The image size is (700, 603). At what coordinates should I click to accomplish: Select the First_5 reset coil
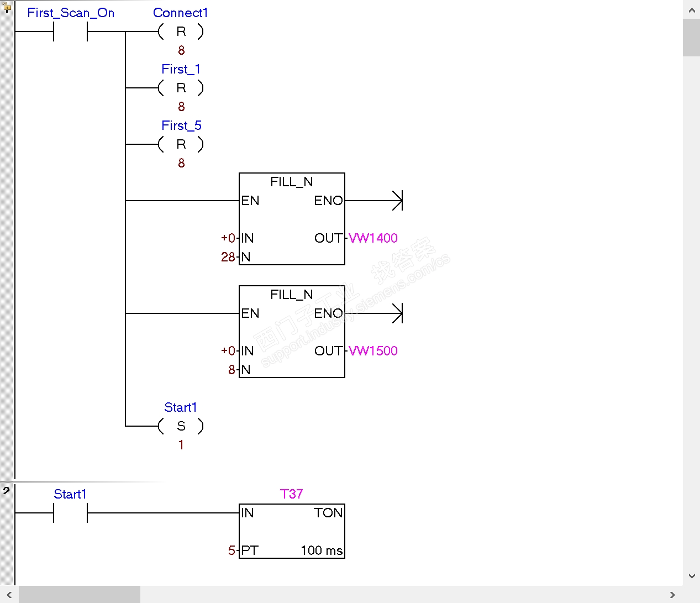181,144
